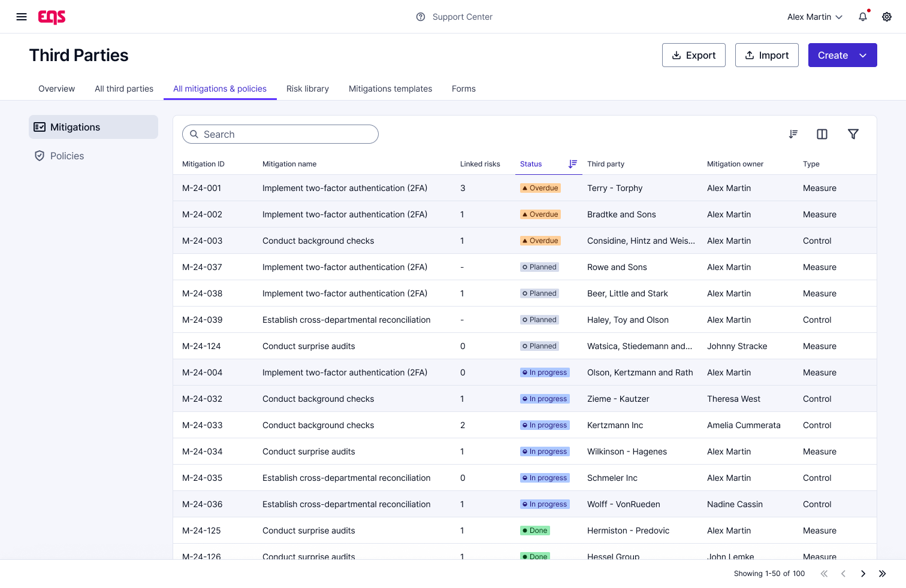The width and height of the screenshot is (906, 588).
Task: Open the notifications bell
Action: click(863, 17)
